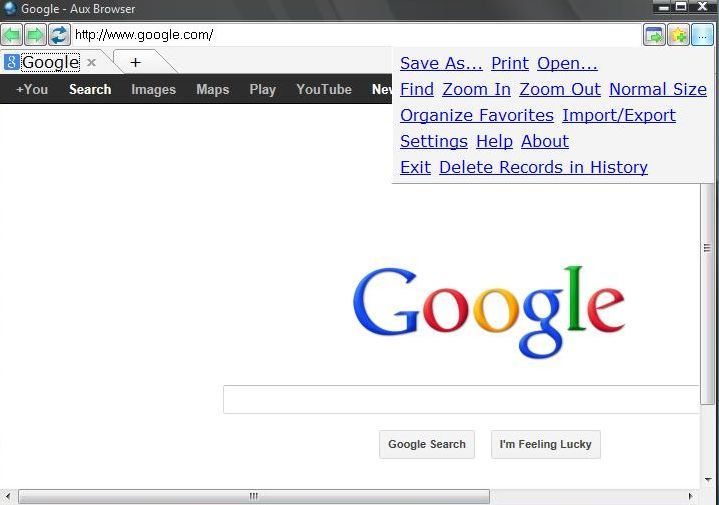Click the Google search text box
The image size is (719, 505).
pos(461,400)
